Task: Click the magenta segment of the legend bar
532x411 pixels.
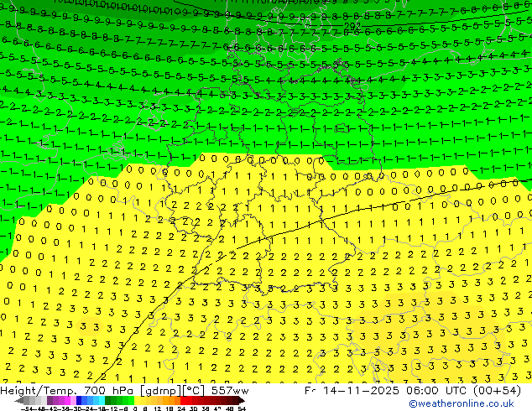Action: 67,400
